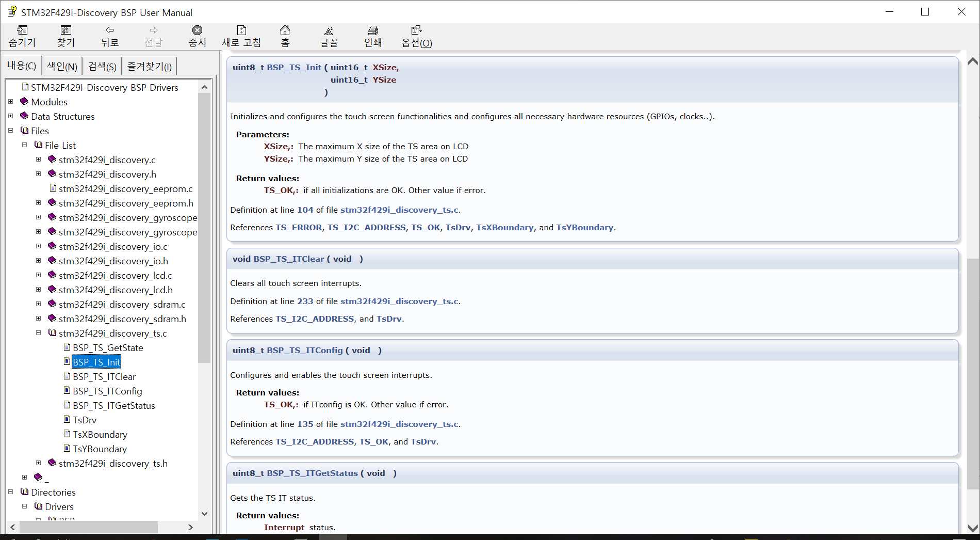
Task: Switch to the 내용(C) contents tab
Action: pos(22,66)
